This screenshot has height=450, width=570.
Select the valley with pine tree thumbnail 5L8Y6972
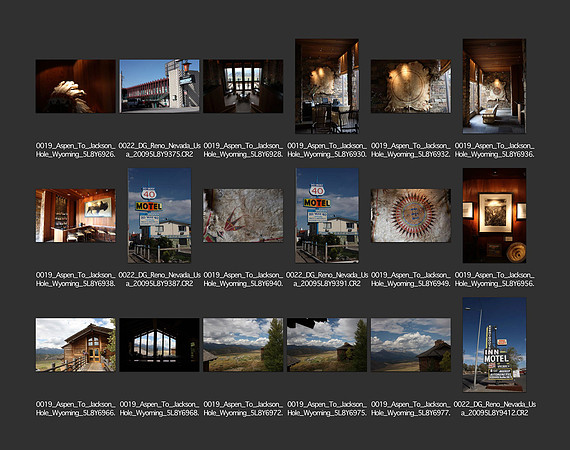tap(243, 345)
